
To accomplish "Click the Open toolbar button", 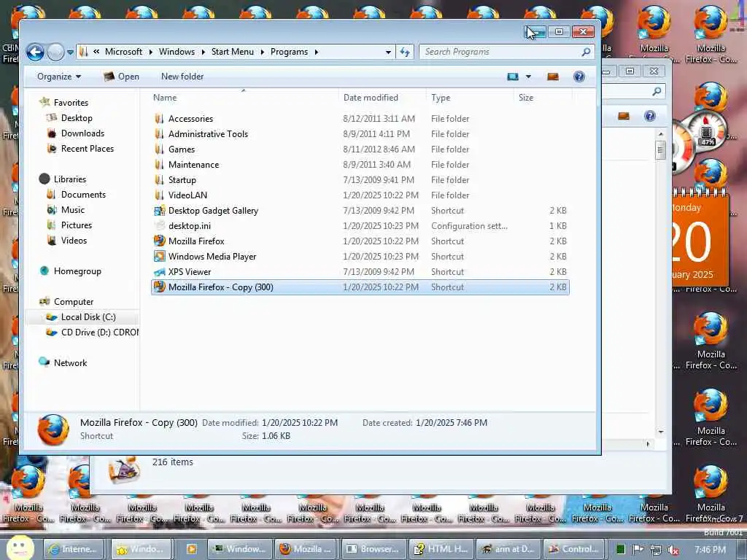I will pyautogui.click(x=122, y=77).
